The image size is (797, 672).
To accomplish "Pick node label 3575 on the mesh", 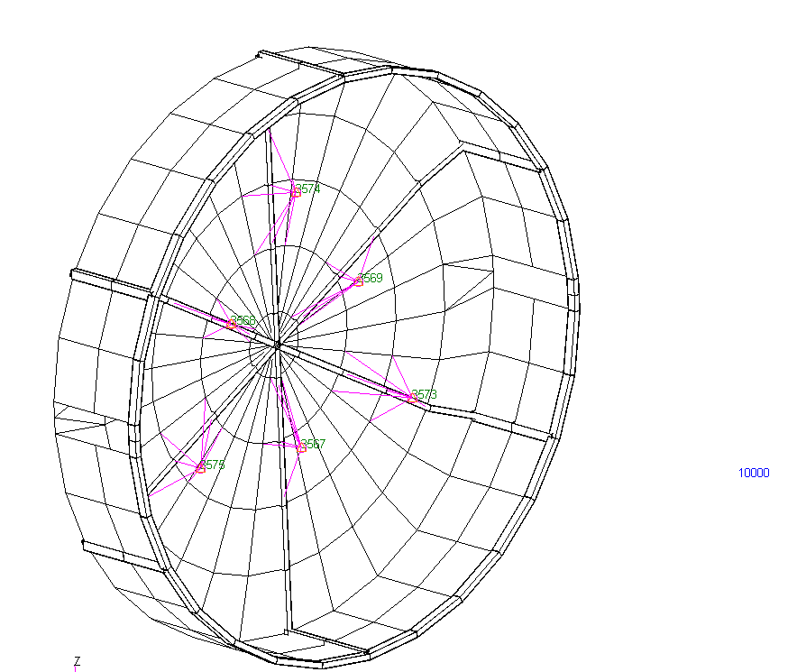I will click(212, 465).
